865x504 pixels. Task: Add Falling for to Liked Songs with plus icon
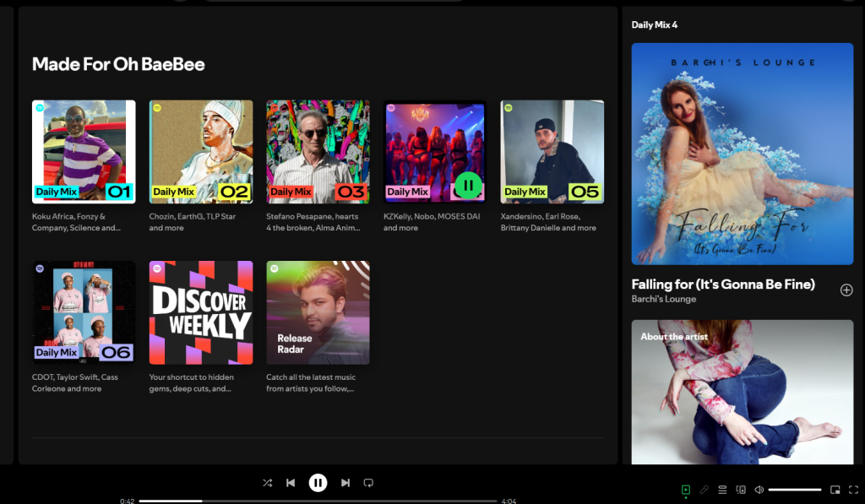click(x=846, y=290)
